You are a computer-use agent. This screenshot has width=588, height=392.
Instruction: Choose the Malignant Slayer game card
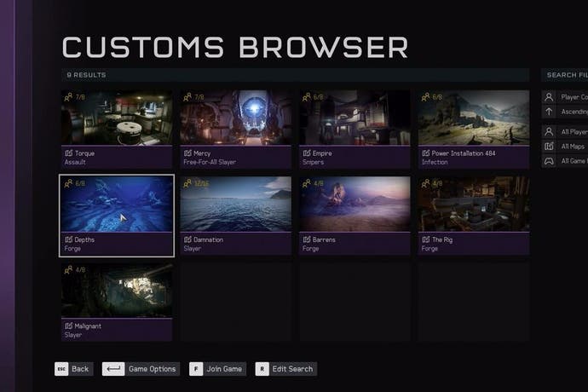[117, 302]
